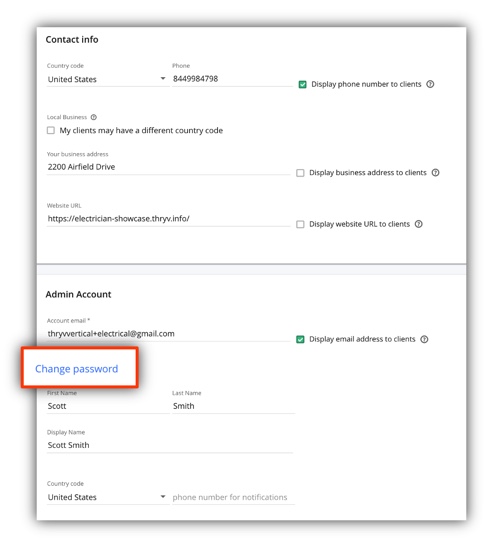Viewport: 503px width, 559px height.
Task: Open Contact info country code dropdown
Action: point(108,79)
